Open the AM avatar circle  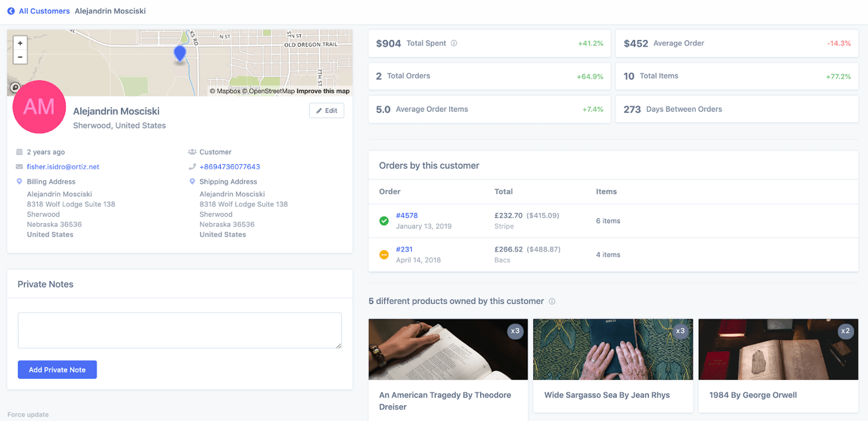pyautogui.click(x=39, y=107)
